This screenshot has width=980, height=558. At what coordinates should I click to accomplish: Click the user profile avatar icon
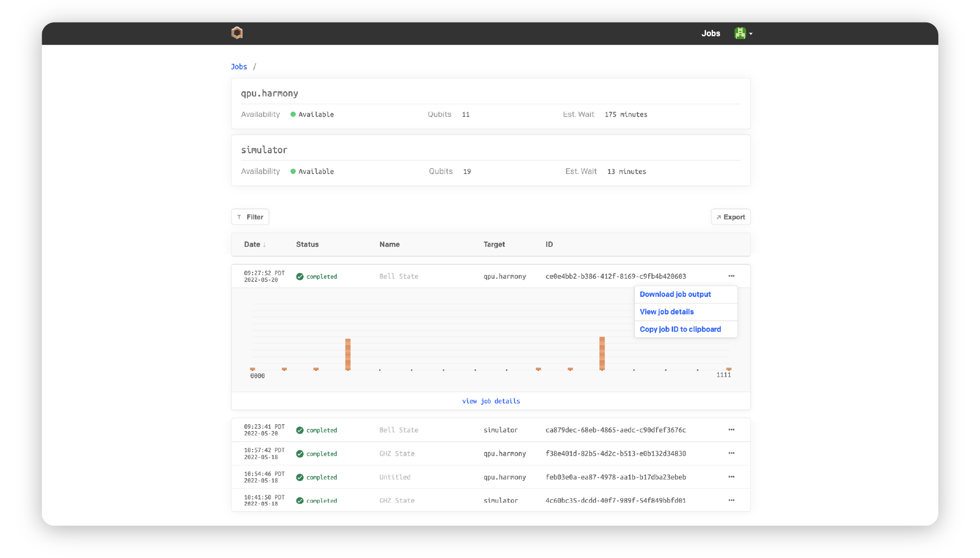click(x=740, y=33)
